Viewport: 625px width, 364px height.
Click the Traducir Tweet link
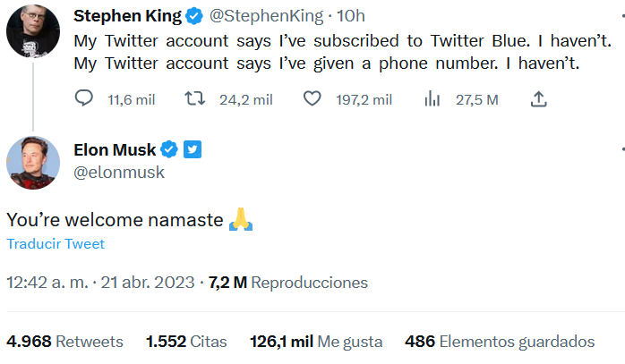click(56, 244)
